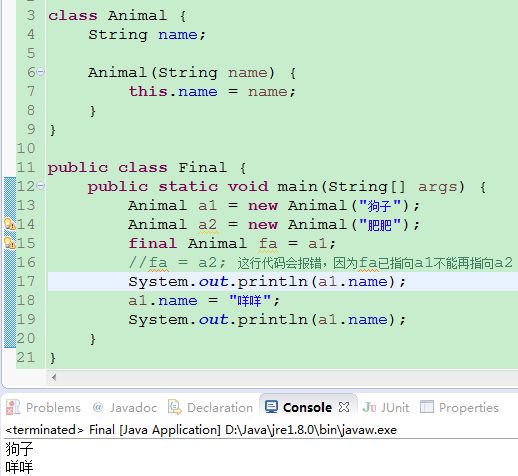Click the console output line 咩咩
This screenshot has height=476, width=518.
19,467
